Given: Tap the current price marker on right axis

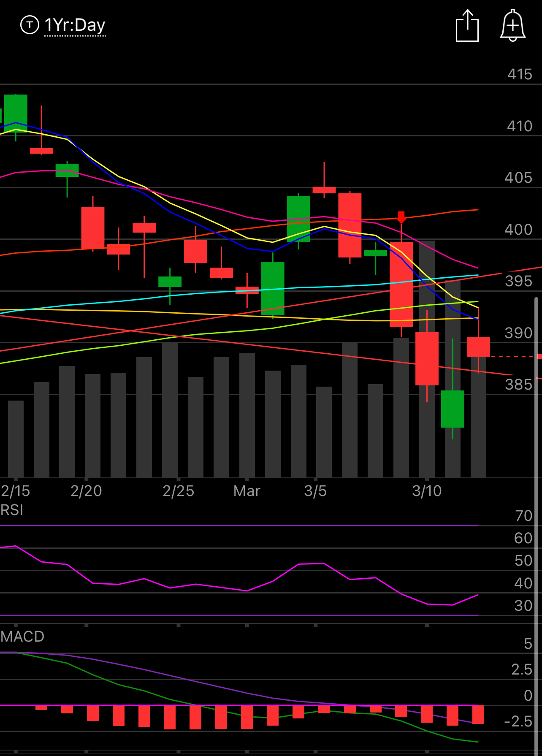Looking at the screenshot, I should 539,357.
